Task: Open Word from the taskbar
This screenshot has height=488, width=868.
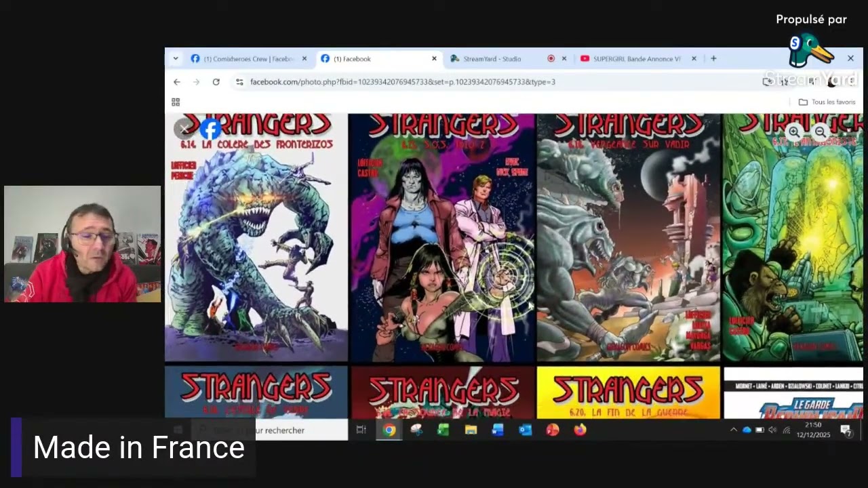Action: click(498, 430)
